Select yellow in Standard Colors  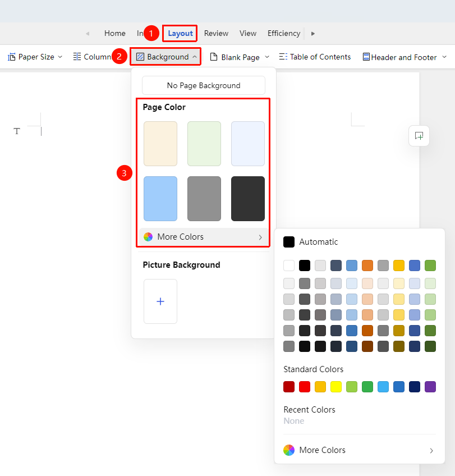pos(336,387)
